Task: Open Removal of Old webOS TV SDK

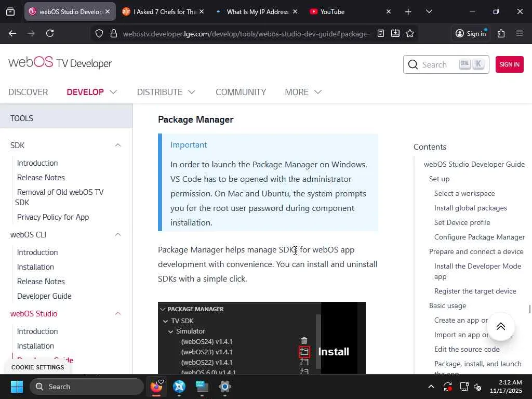Action: tap(60, 197)
